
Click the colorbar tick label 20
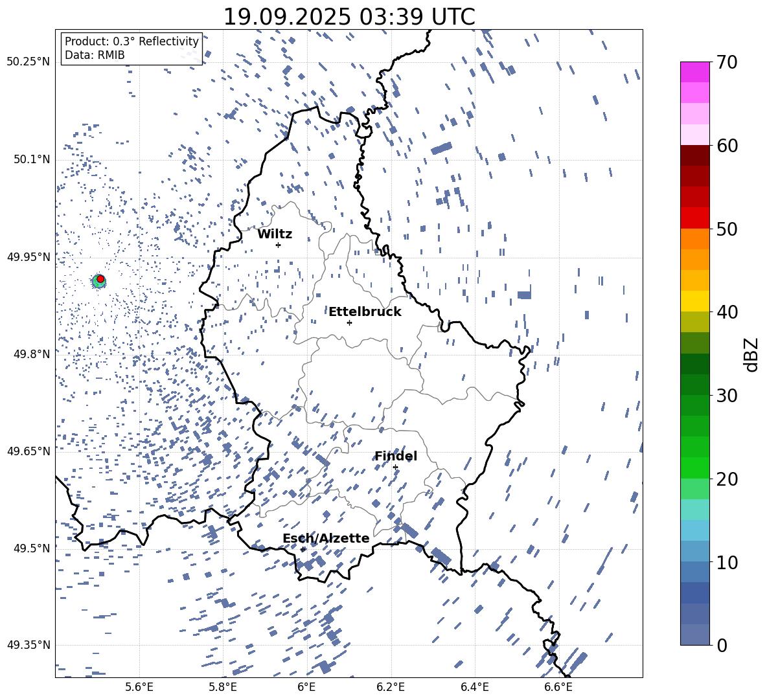[x=727, y=479]
